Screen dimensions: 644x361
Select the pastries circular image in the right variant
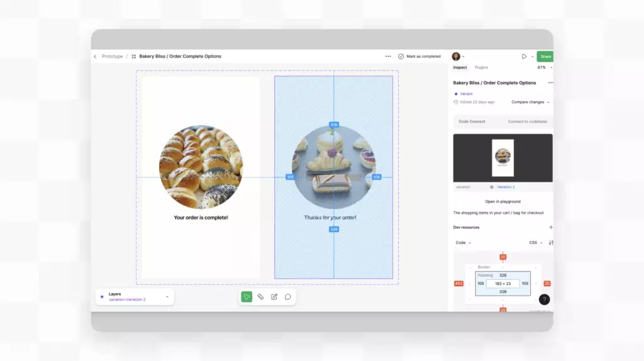pyautogui.click(x=334, y=167)
